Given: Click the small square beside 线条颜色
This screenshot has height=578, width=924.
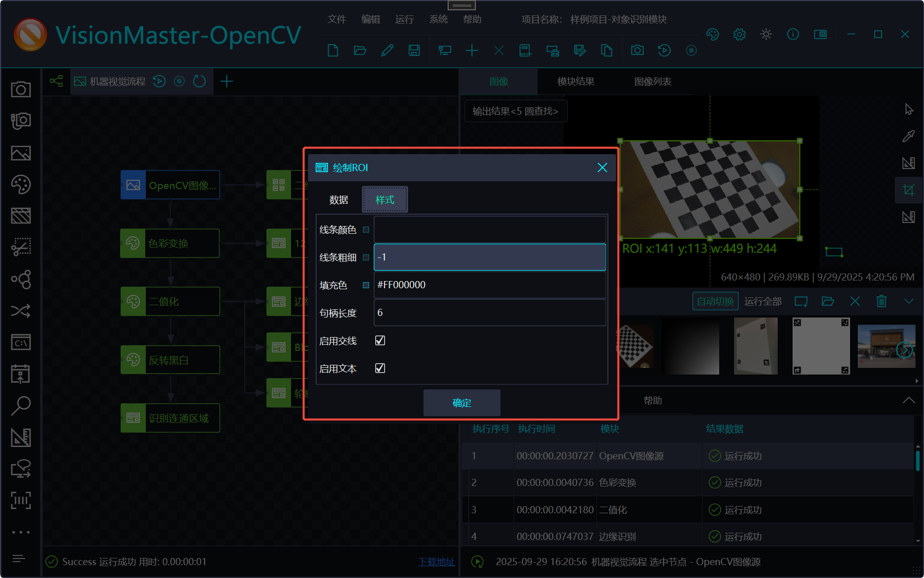Looking at the screenshot, I should coord(366,230).
